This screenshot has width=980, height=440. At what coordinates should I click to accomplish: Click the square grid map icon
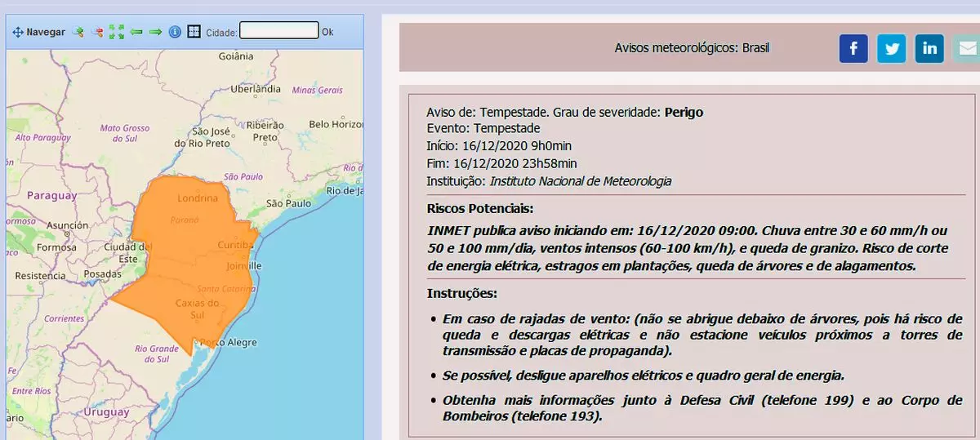pyautogui.click(x=194, y=32)
